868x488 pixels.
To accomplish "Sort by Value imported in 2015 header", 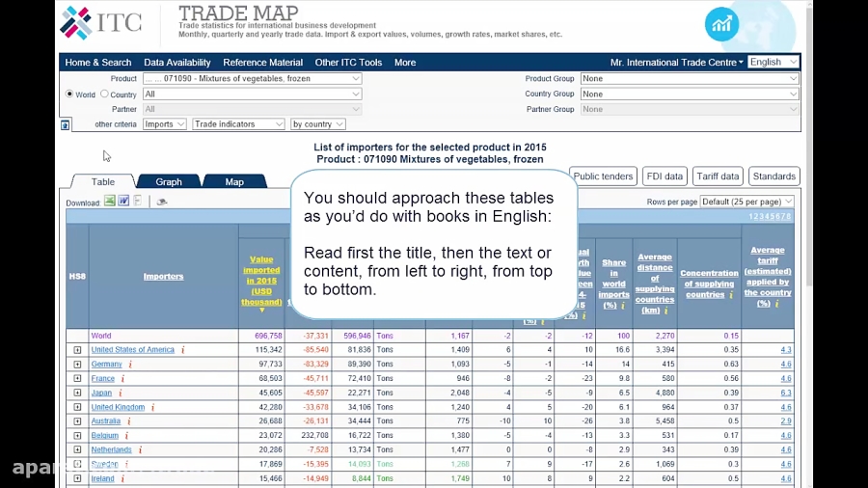I will click(x=261, y=281).
